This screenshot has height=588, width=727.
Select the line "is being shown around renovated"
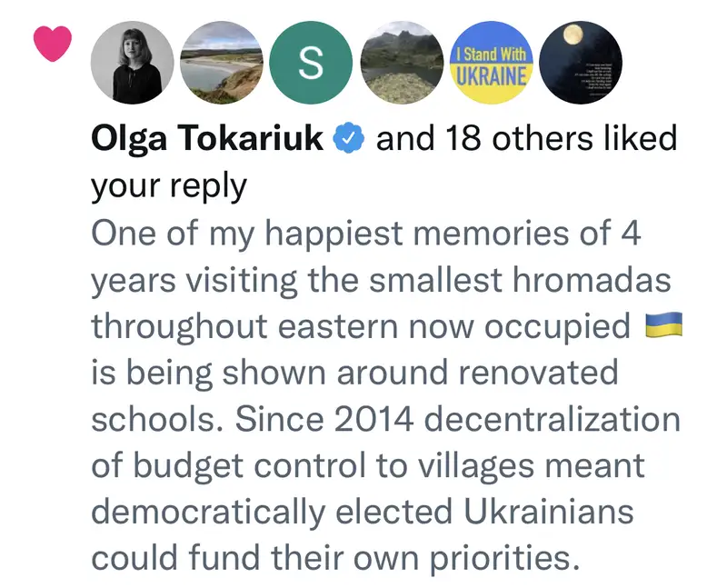(x=354, y=372)
